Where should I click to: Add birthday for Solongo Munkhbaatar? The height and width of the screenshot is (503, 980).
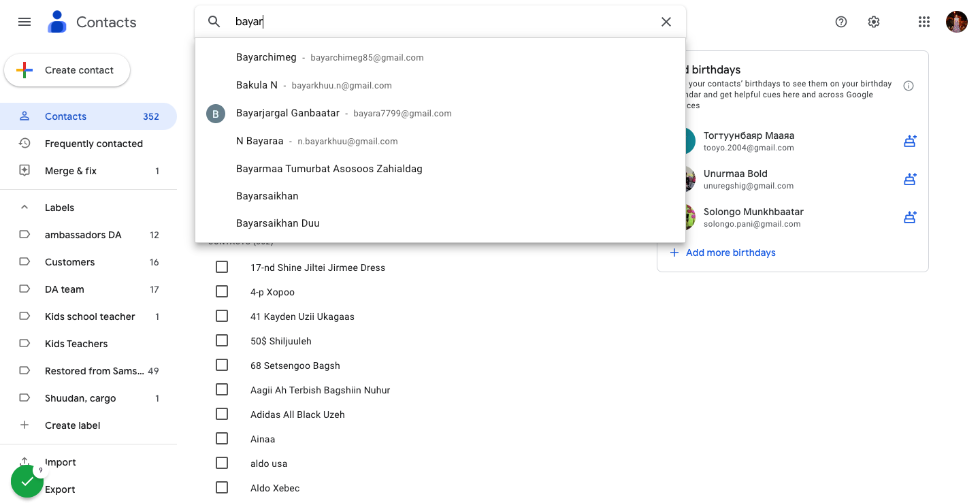click(910, 218)
